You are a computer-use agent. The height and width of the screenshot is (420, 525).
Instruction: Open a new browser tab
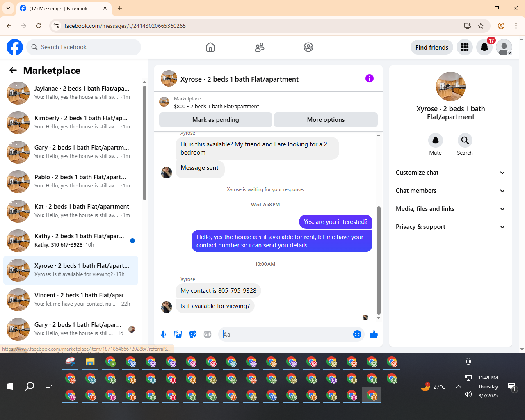point(120,8)
